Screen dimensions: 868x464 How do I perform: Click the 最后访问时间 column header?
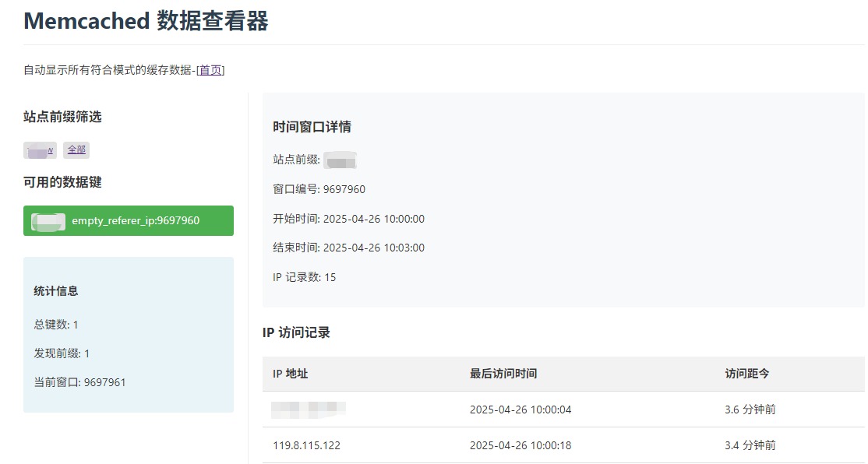coord(503,374)
